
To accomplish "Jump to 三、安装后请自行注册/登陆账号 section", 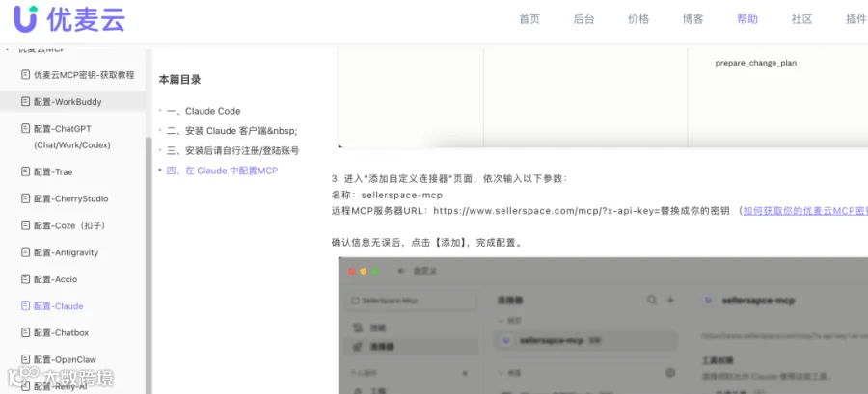I will 232,151.
